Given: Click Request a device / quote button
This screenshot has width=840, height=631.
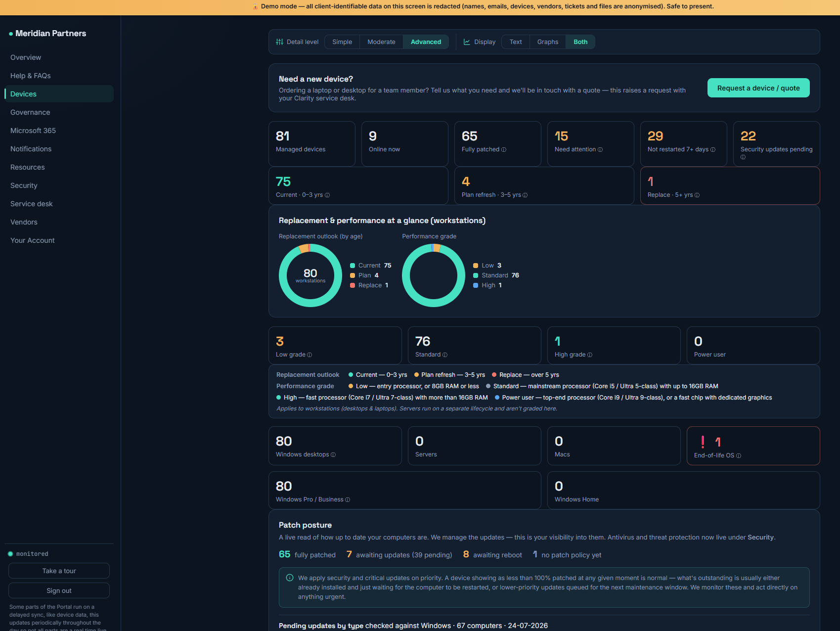Looking at the screenshot, I should 758,88.
